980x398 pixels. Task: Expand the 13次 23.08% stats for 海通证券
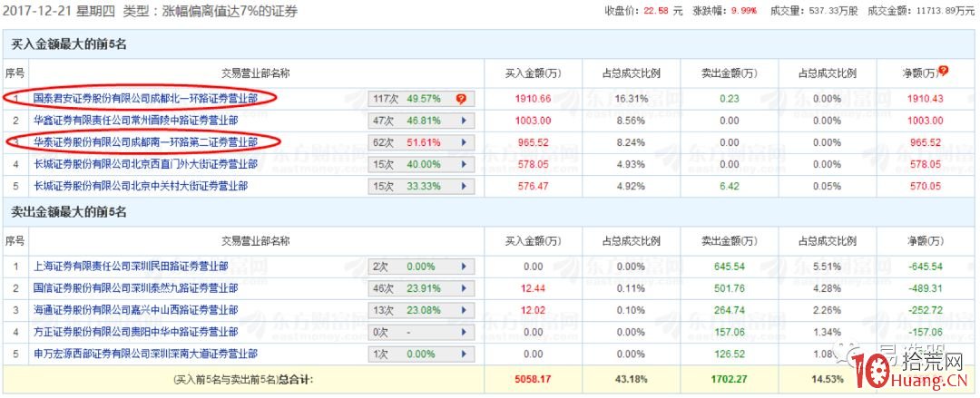pos(465,310)
